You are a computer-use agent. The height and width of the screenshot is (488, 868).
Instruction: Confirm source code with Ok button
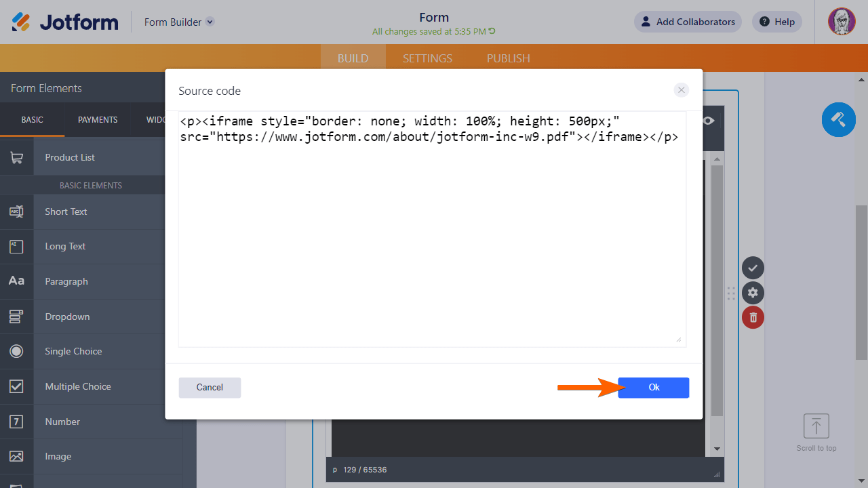(x=654, y=388)
